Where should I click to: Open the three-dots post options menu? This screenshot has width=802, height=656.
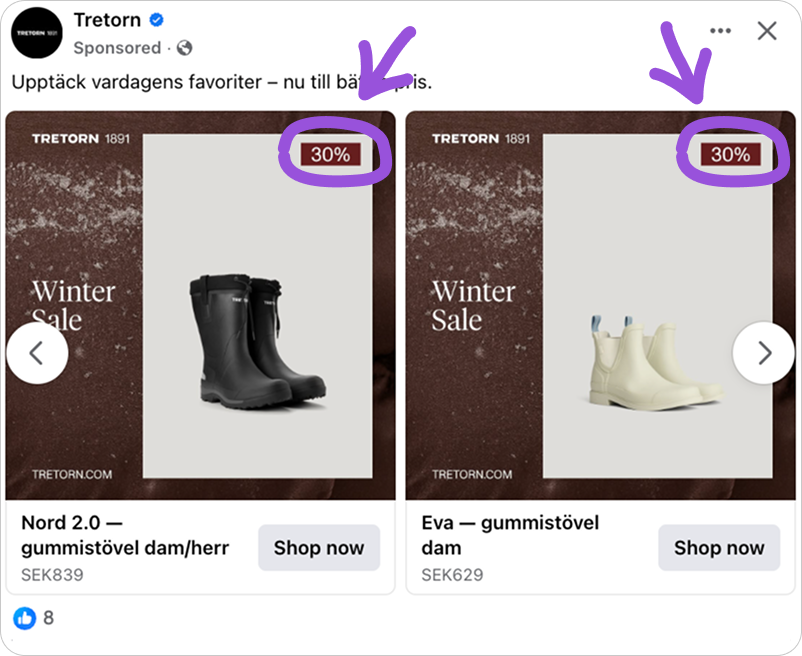(720, 31)
